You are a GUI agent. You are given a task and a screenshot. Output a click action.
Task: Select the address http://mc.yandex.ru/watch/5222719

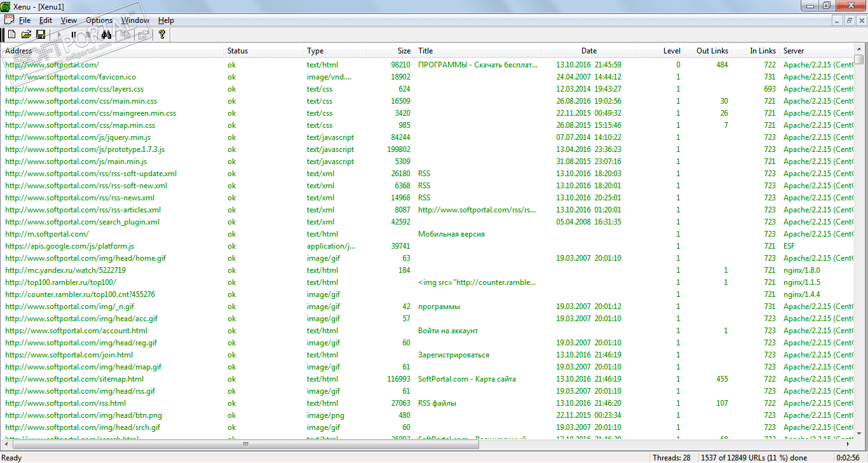(x=65, y=270)
